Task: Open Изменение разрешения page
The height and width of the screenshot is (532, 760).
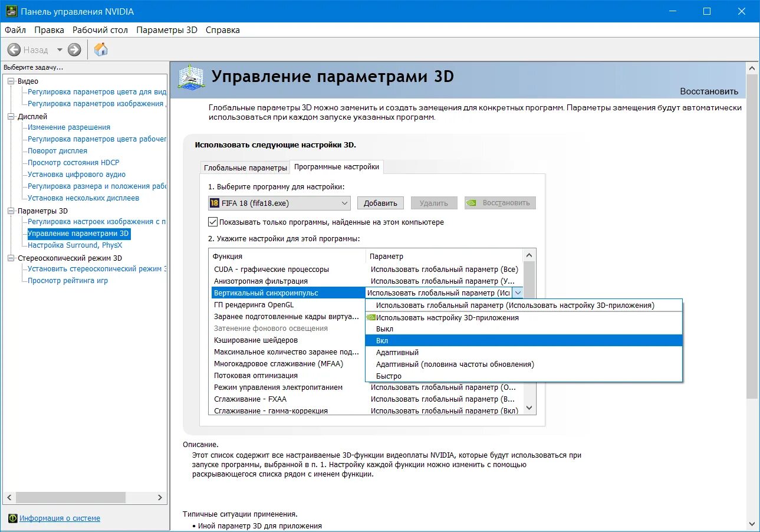Action: point(69,127)
